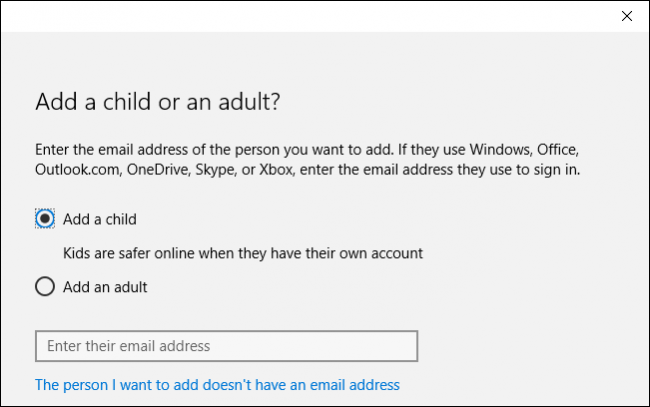Select the "Add a child" radio button
650x407 pixels.
(44, 219)
